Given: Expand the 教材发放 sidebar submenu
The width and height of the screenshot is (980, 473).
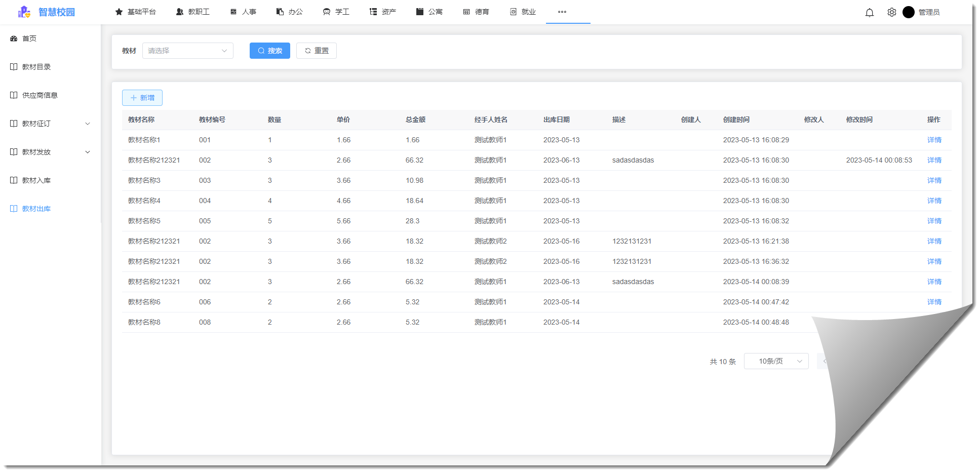Looking at the screenshot, I should tap(87, 152).
